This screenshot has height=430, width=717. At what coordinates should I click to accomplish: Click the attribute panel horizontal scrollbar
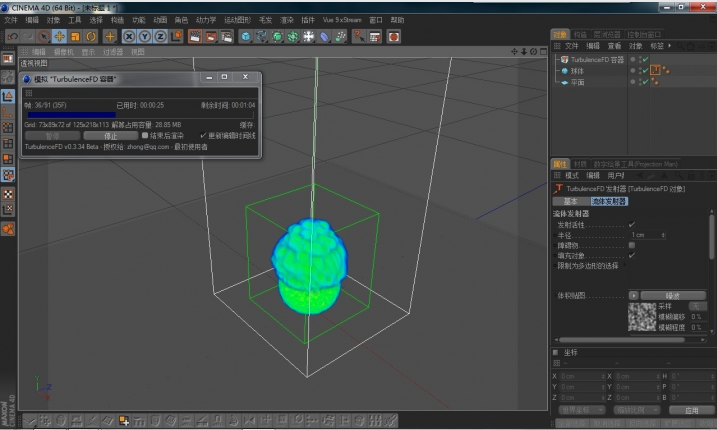point(622,340)
